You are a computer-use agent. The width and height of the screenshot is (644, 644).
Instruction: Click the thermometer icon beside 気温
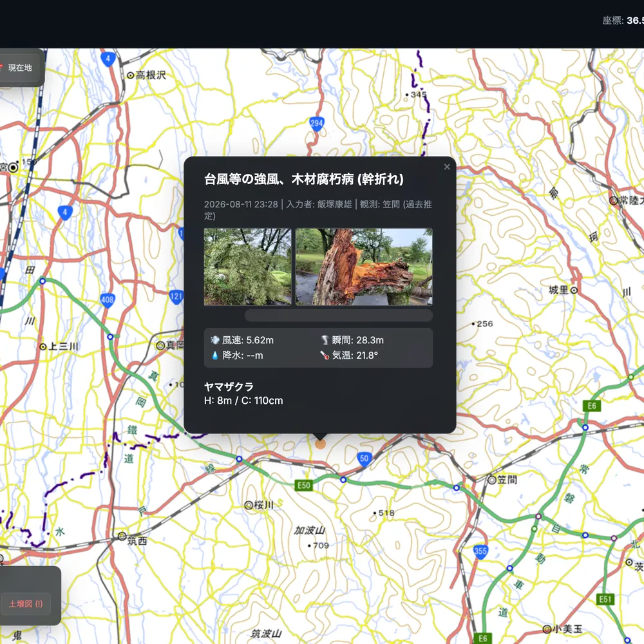point(325,355)
